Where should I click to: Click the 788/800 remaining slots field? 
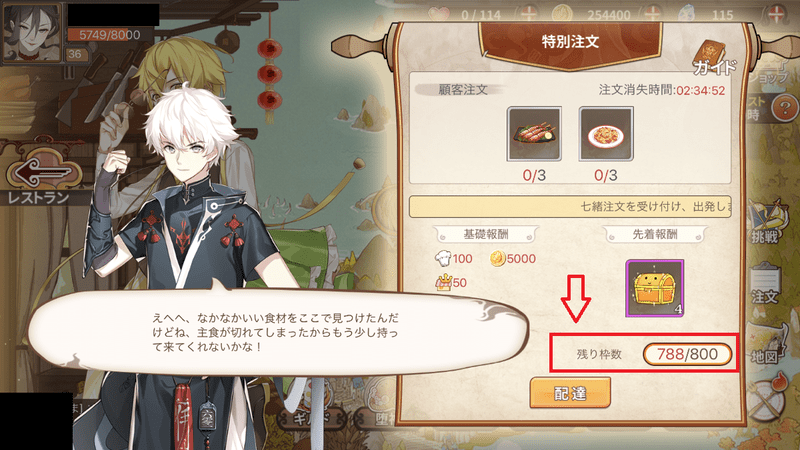(687, 354)
